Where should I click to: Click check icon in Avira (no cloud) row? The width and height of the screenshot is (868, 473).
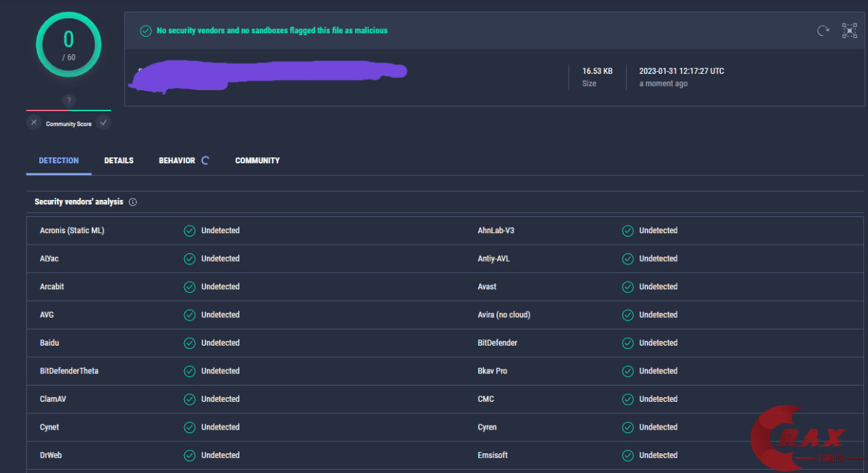coord(628,315)
